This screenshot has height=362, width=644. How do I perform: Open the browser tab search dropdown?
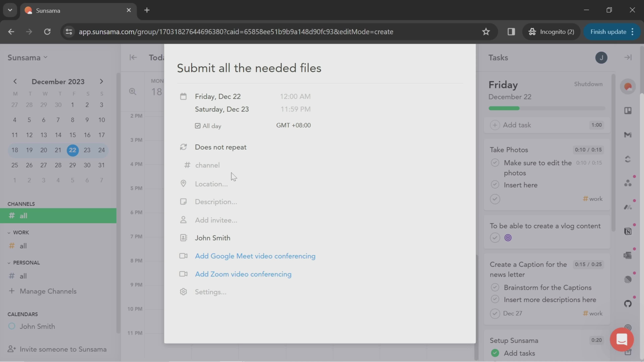[10, 10]
